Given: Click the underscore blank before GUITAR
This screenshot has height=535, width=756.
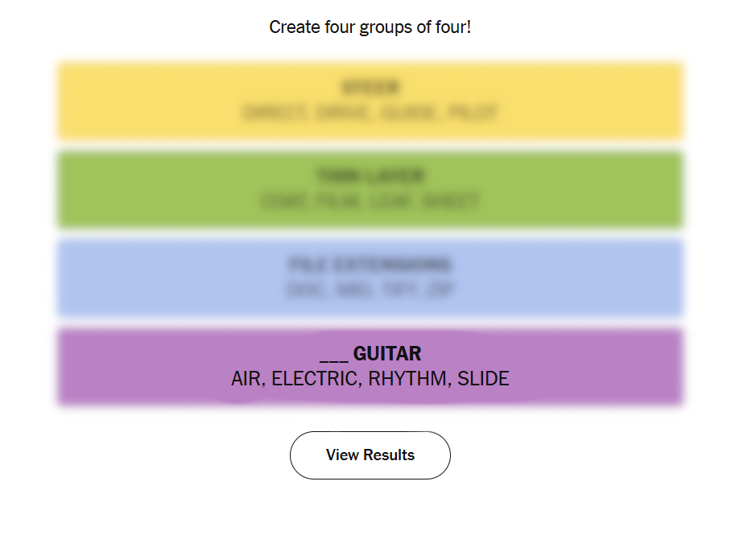Looking at the screenshot, I should click(x=333, y=356).
